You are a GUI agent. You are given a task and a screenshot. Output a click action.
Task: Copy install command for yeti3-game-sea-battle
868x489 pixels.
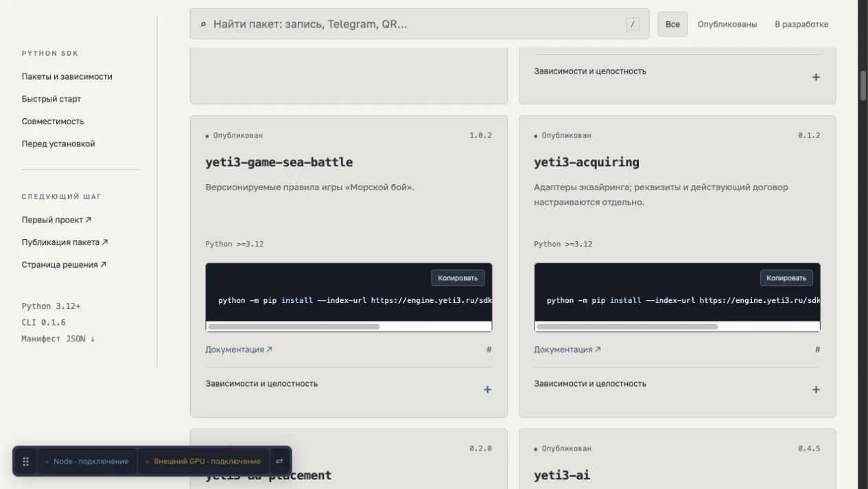pyautogui.click(x=458, y=277)
